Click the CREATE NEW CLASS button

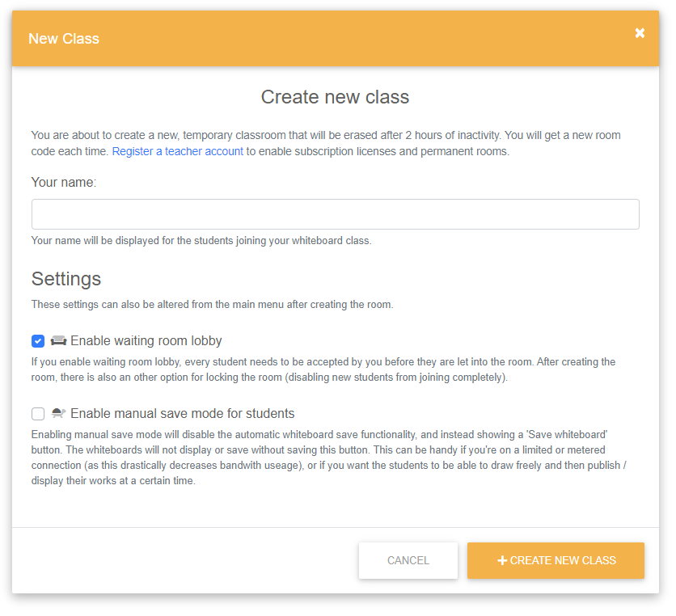click(x=556, y=560)
